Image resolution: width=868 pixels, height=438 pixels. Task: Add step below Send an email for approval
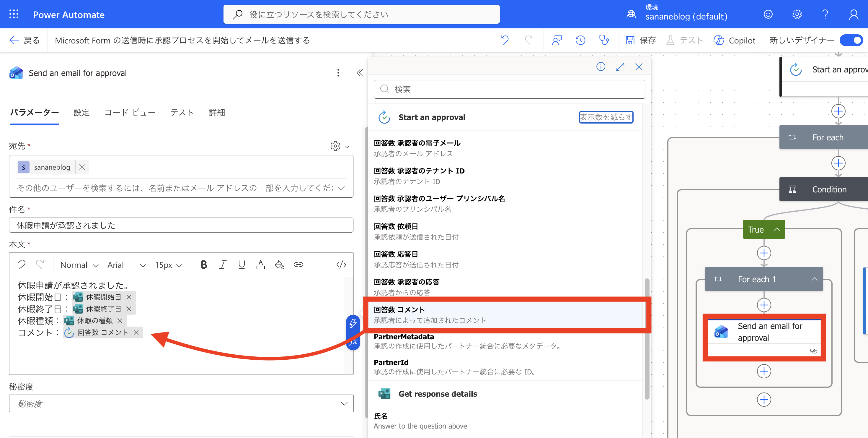pos(763,371)
